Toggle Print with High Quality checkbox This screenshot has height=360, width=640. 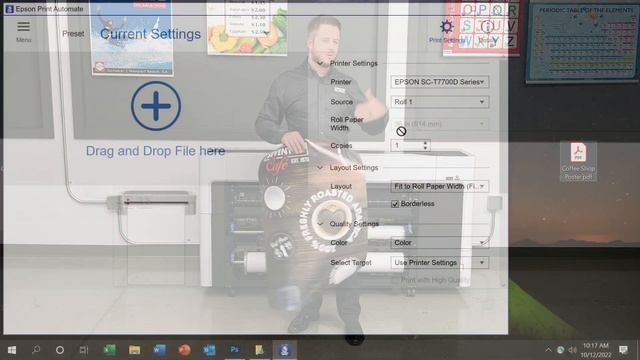tap(395, 280)
